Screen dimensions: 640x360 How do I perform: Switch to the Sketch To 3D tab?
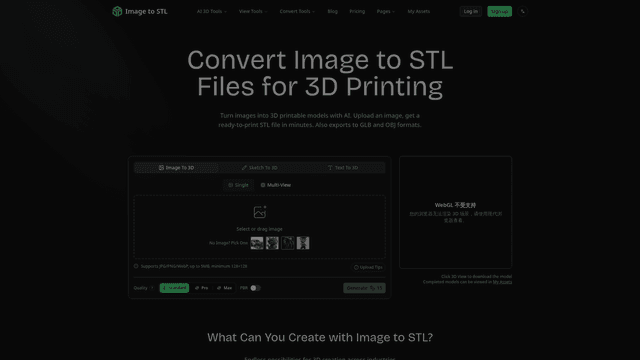260,168
